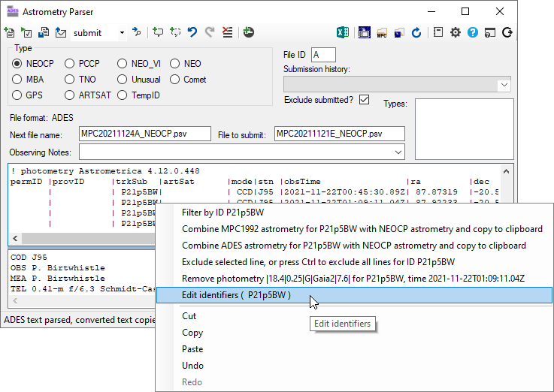Select the TempID type radio button
This screenshot has height=392, width=554.
tap(123, 95)
